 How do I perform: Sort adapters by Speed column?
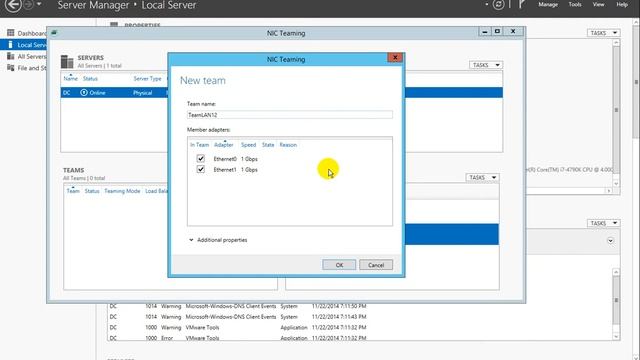coord(248,145)
